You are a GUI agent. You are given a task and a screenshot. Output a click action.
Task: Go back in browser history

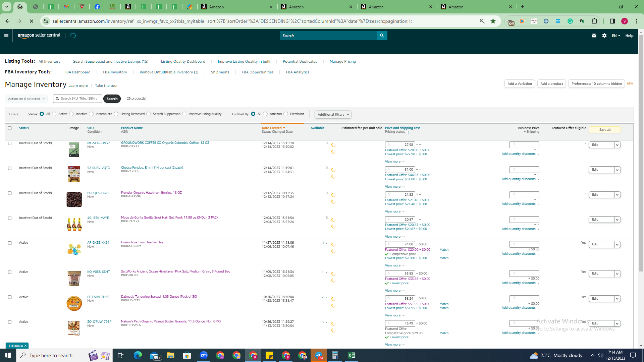[x=7, y=21]
